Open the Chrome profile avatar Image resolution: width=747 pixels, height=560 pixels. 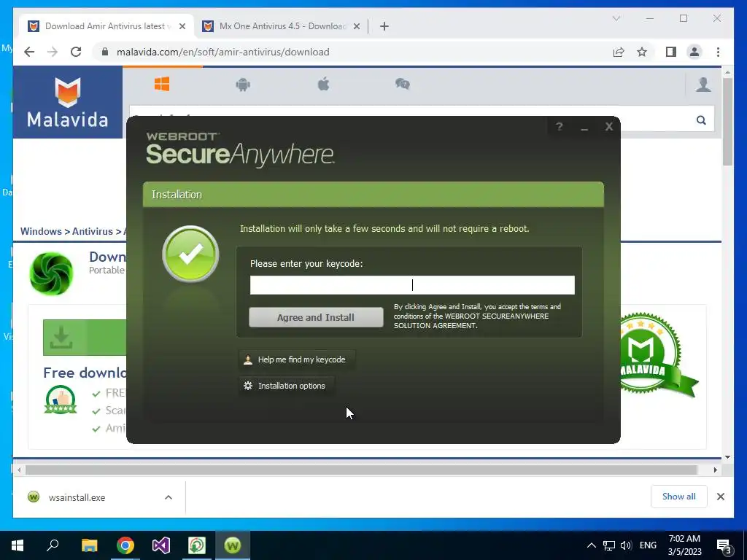[694, 52]
